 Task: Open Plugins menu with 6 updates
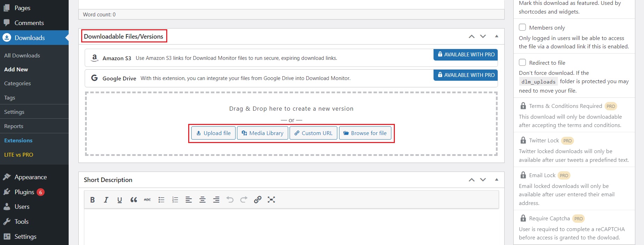pos(34,192)
